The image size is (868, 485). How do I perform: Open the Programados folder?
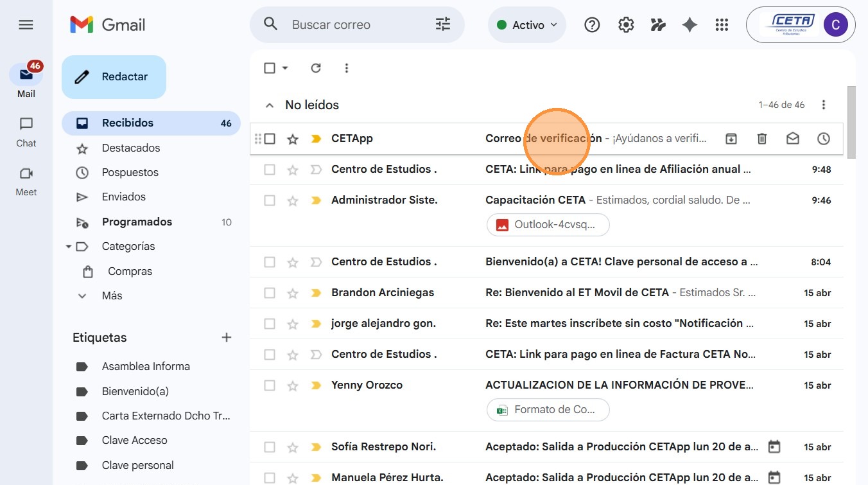click(x=151, y=222)
